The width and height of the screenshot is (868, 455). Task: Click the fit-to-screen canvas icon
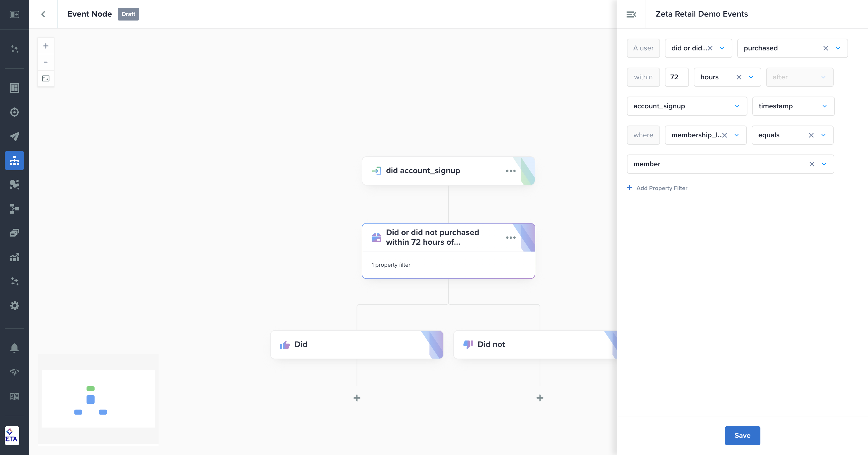pyautogui.click(x=46, y=78)
